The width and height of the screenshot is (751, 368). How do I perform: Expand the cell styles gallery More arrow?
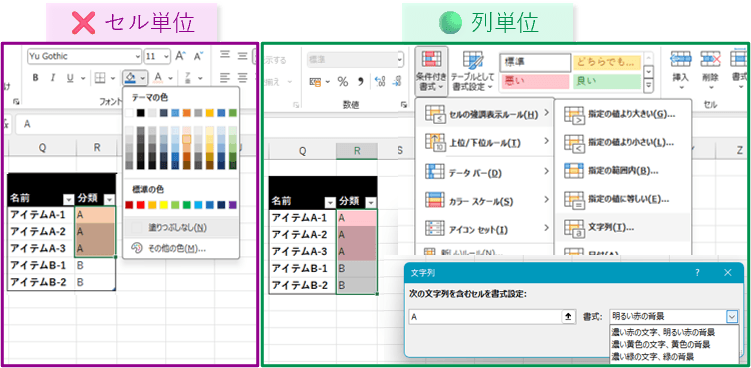649,85
